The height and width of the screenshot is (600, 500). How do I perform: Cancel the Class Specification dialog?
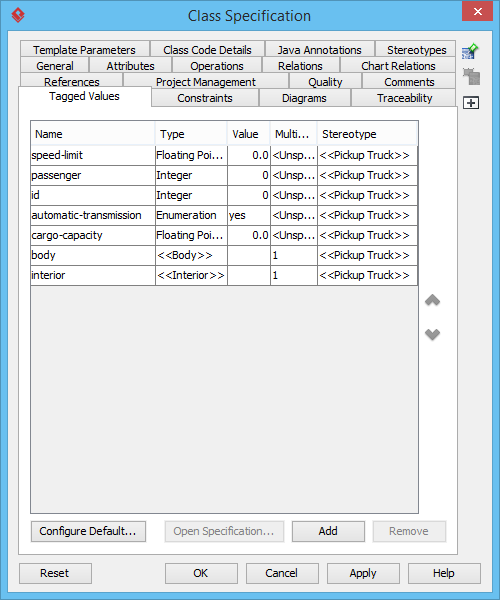pyautogui.click(x=282, y=573)
